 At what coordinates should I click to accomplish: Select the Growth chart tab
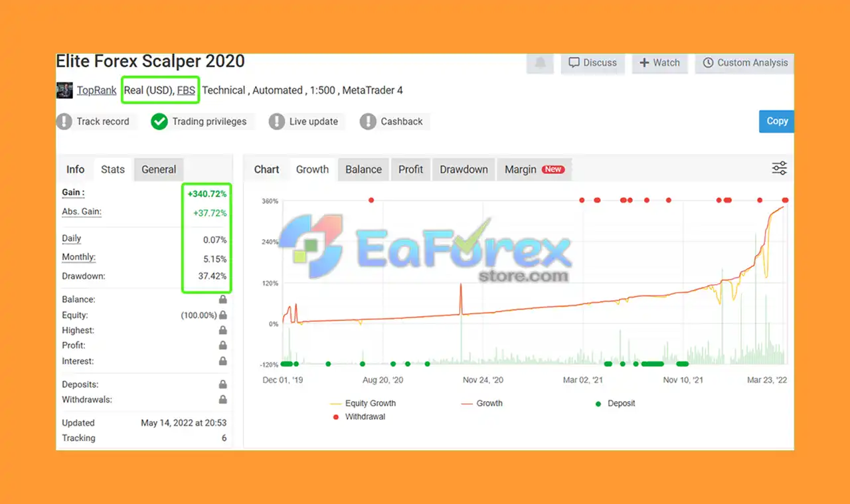[x=312, y=169]
